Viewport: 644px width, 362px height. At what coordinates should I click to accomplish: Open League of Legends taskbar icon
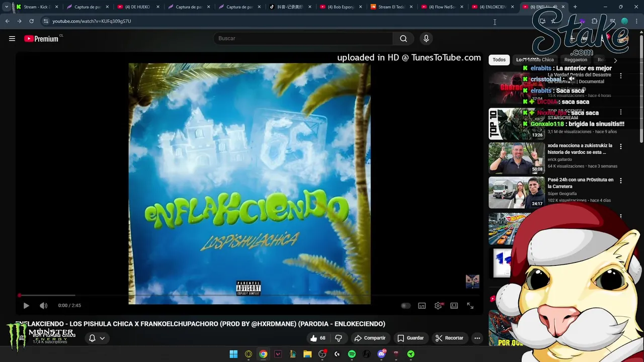[292, 354]
